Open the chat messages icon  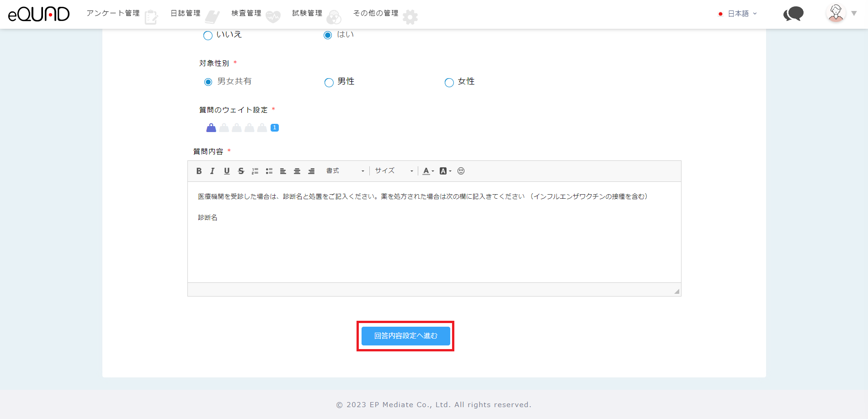point(793,14)
